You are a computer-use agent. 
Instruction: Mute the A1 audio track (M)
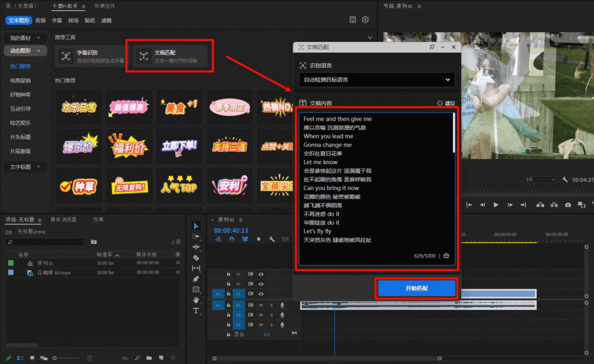tap(261, 305)
